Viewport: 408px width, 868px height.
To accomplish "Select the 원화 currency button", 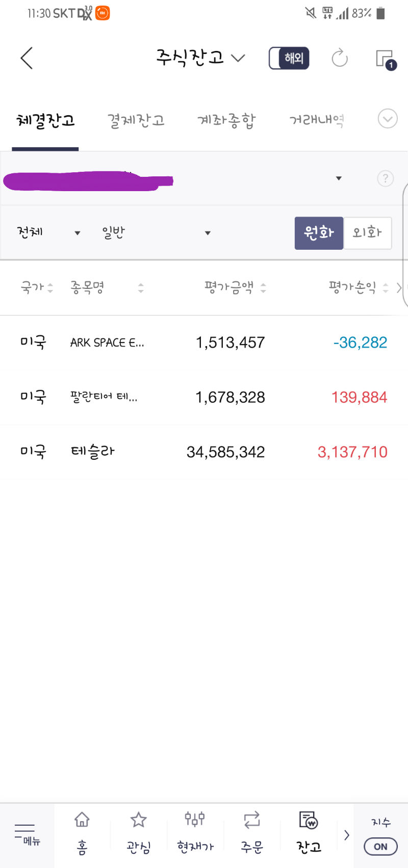I will point(319,233).
